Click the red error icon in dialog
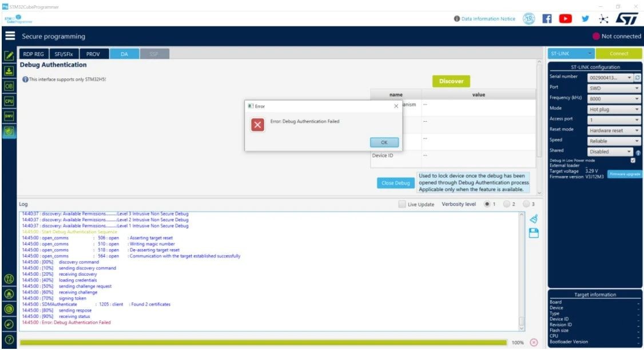The width and height of the screenshot is (644, 350). [x=257, y=125]
